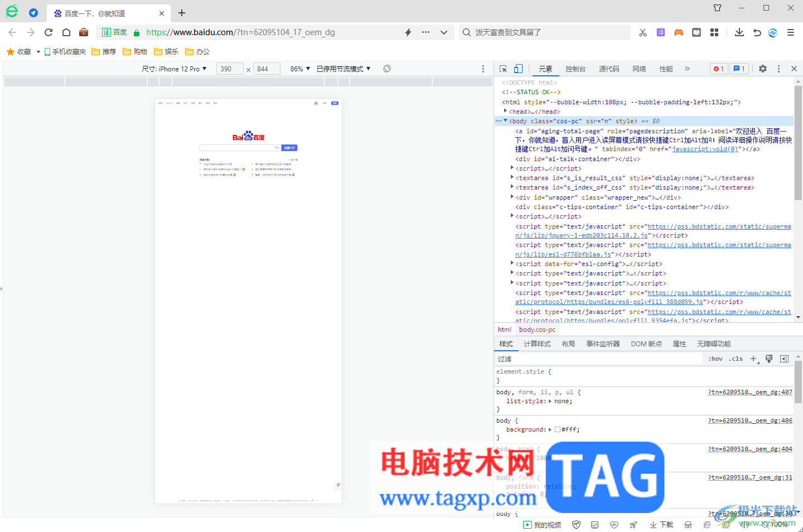
Task: Toggle device emulation toolbar
Action: (518, 69)
